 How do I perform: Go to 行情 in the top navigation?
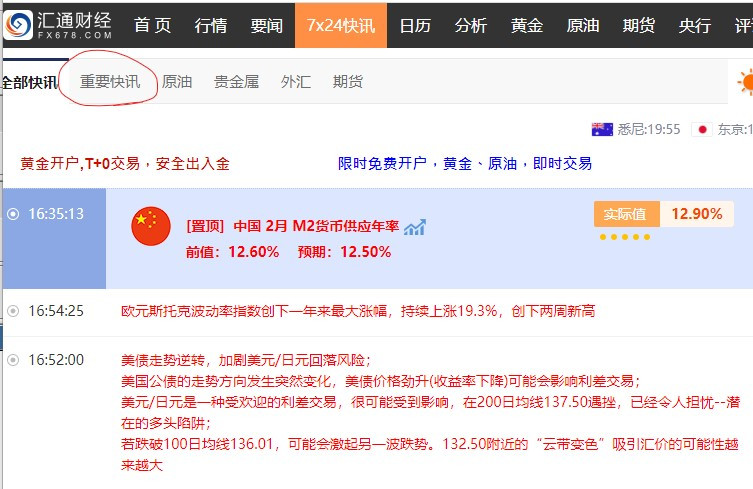click(210, 25)
